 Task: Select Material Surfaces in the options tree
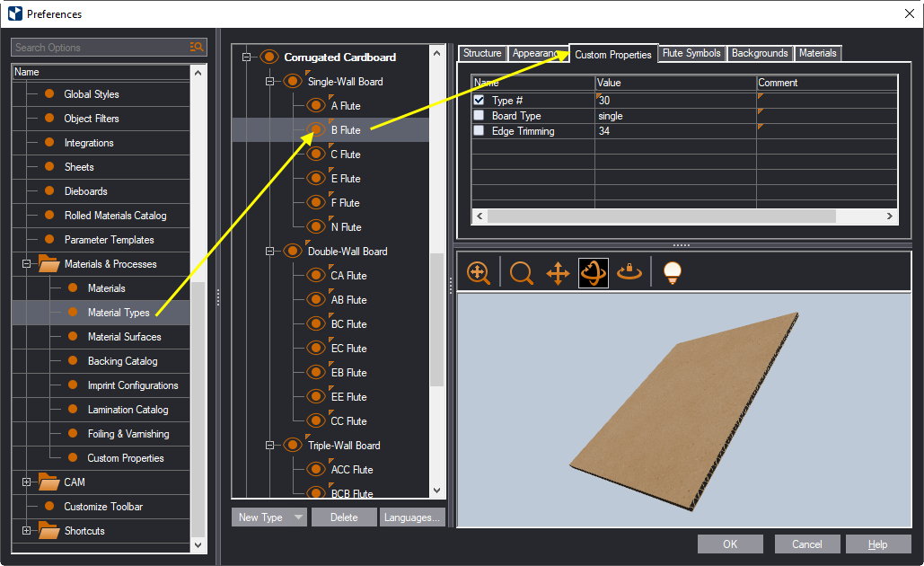pyautogui.click(x=124, y=337)
